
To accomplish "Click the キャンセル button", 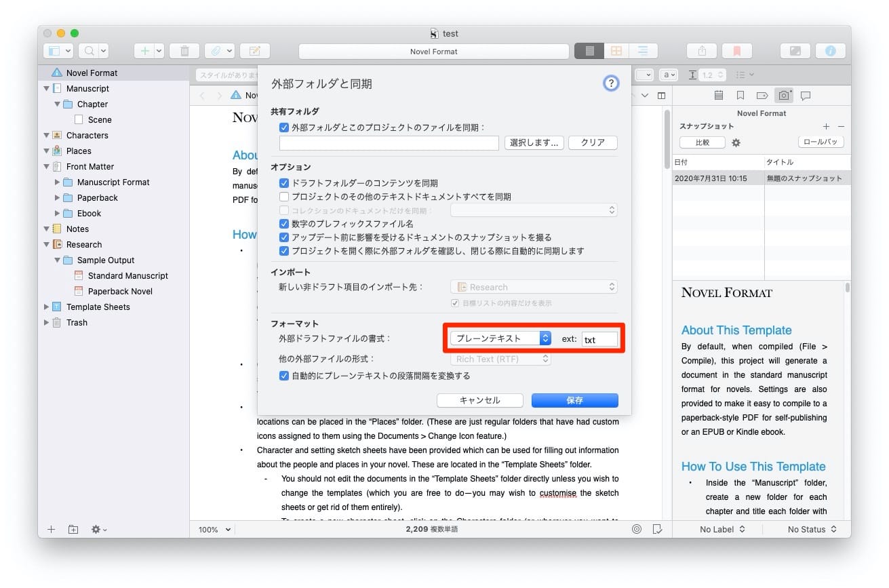I will tap(479, 400).
